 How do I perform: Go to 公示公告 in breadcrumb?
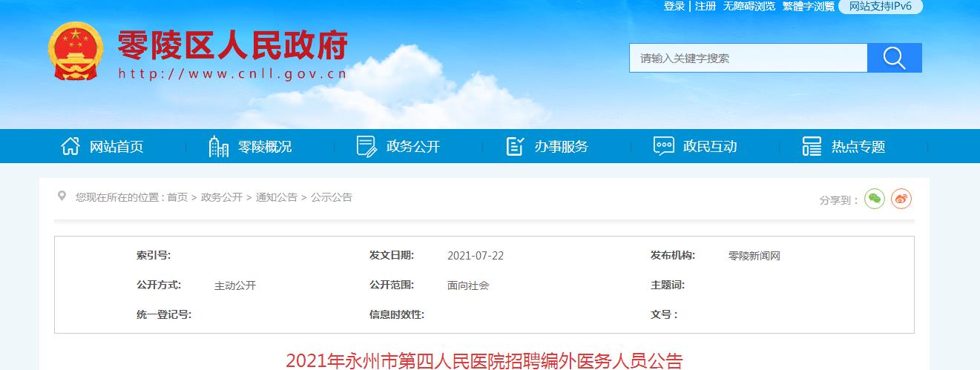(332, 197)
